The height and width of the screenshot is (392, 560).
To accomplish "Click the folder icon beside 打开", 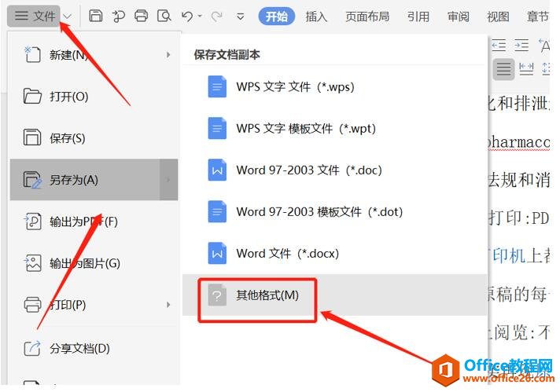I will coord(32,97).
